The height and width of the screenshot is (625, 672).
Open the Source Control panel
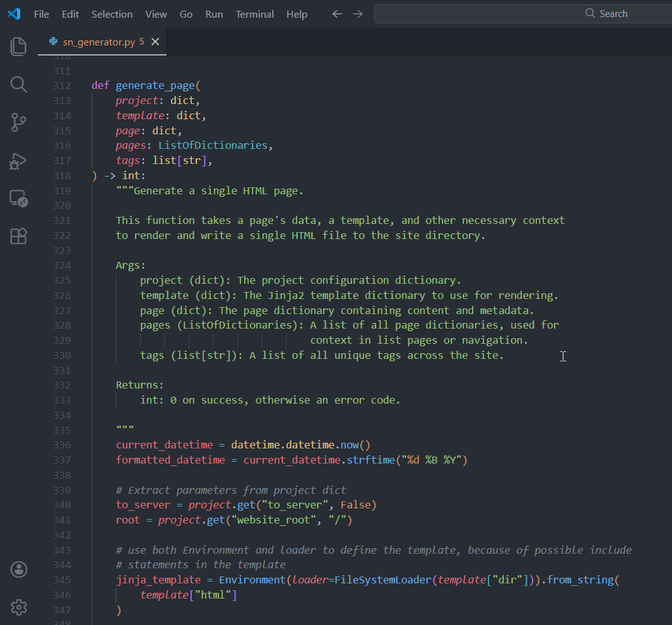click(19, 123)
